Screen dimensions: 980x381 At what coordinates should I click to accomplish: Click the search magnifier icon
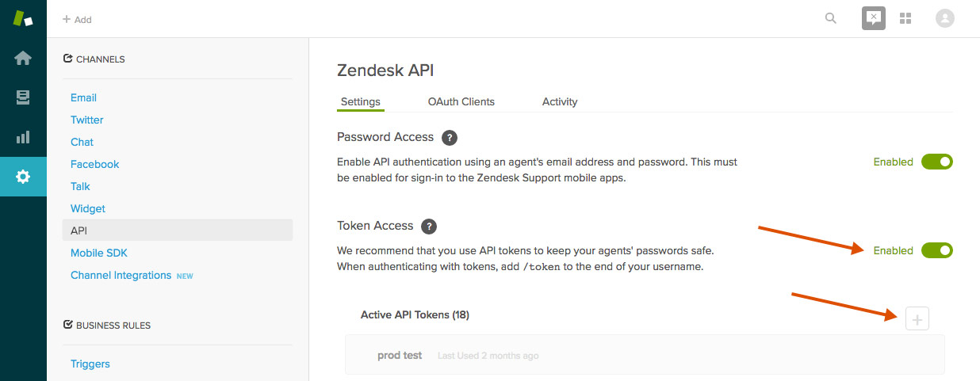coord(831,18)
